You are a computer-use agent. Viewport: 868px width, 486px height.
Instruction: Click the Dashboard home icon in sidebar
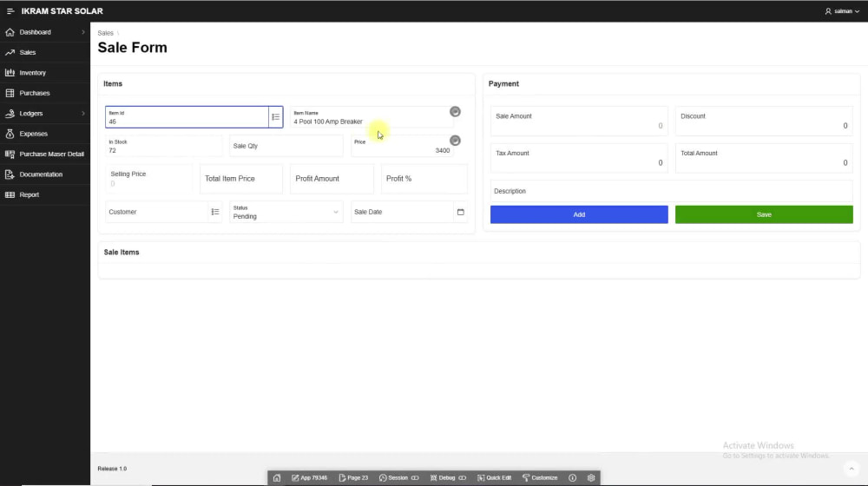coord(10,32)
